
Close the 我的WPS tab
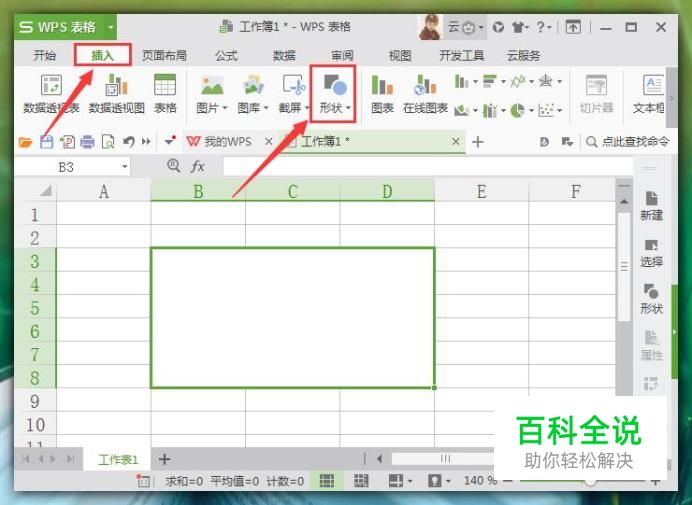tap(268, 142)
